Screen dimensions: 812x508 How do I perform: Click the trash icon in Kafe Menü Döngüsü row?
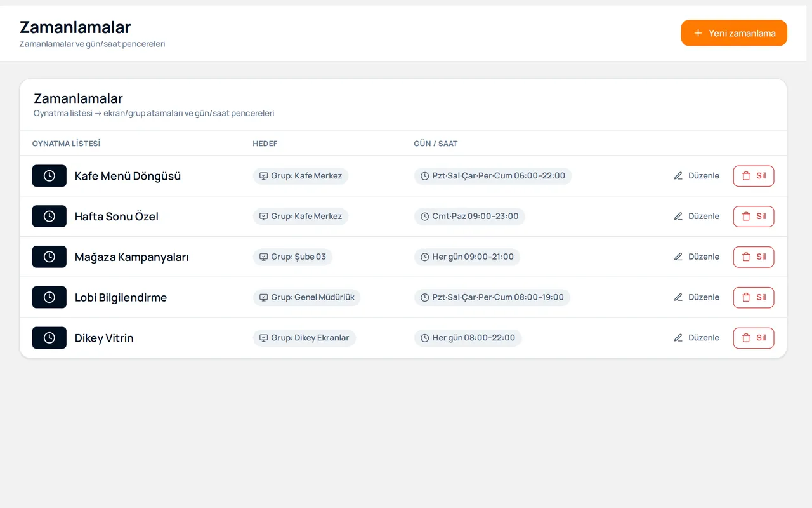(746, 176)
